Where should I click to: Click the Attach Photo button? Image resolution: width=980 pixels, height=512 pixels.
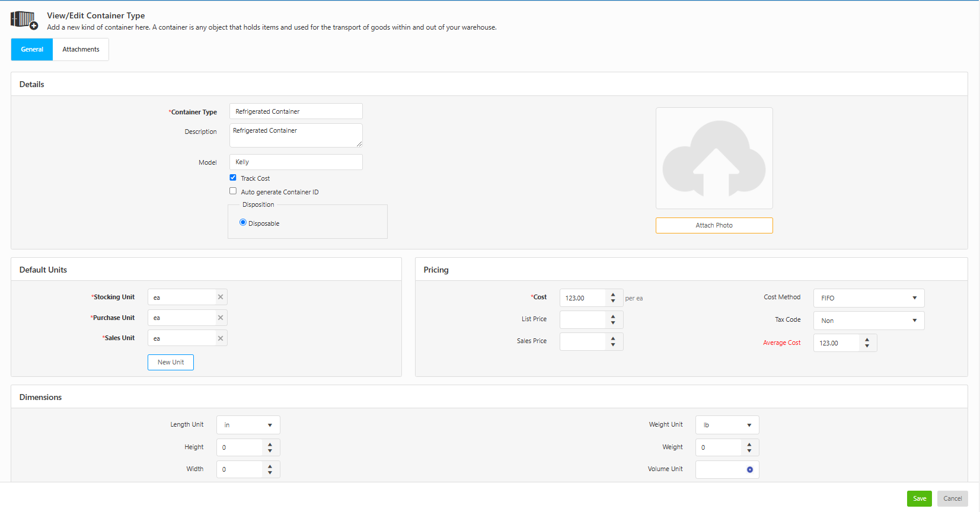pos(714,226)
